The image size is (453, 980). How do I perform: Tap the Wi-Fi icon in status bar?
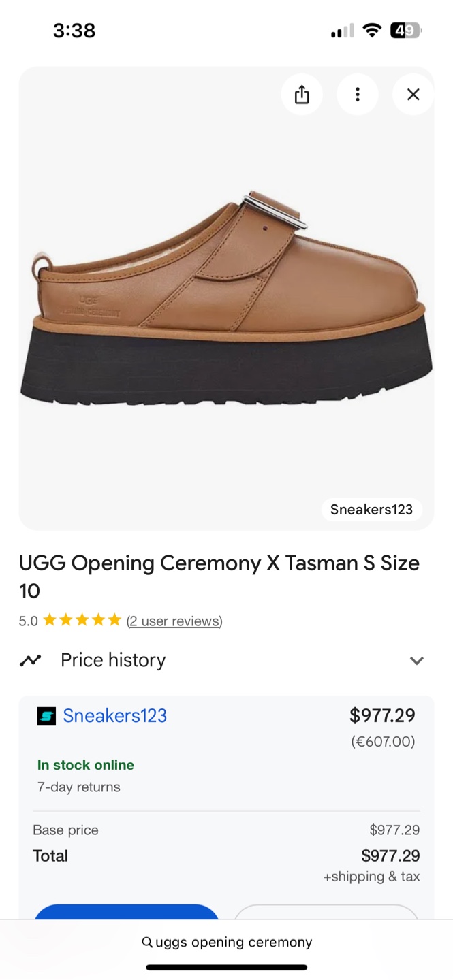371,31
